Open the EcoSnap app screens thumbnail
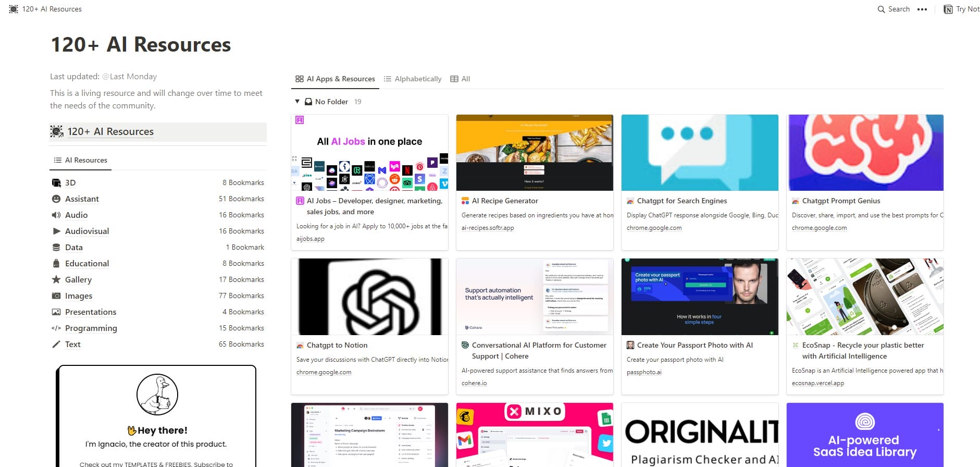980x467 pixels. 865,297
